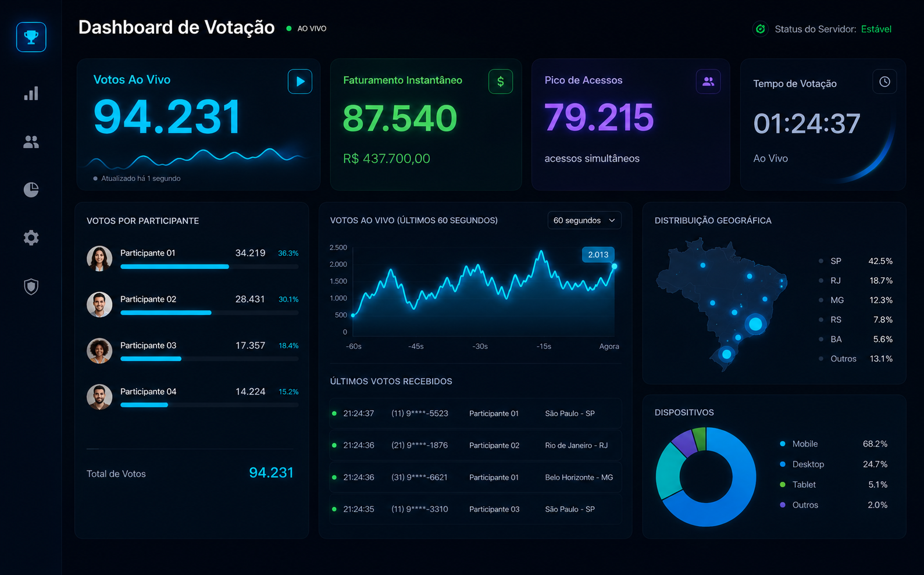Click the 17.357 vote count

250,346
